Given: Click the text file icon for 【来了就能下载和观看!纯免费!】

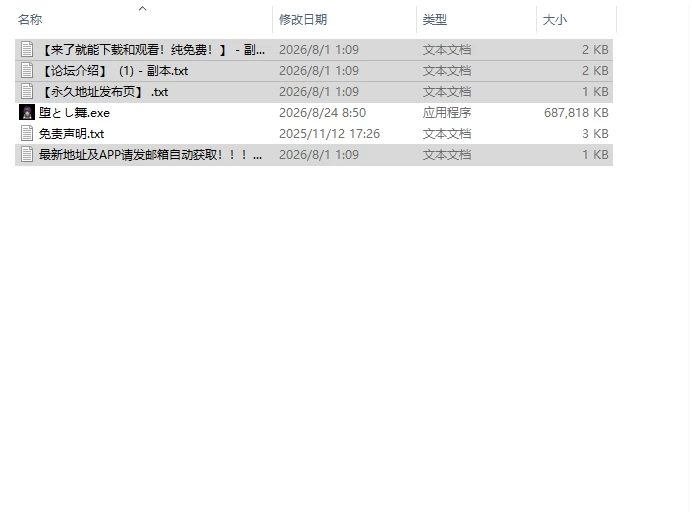Looking at the screenshot, I should [27, 49].
